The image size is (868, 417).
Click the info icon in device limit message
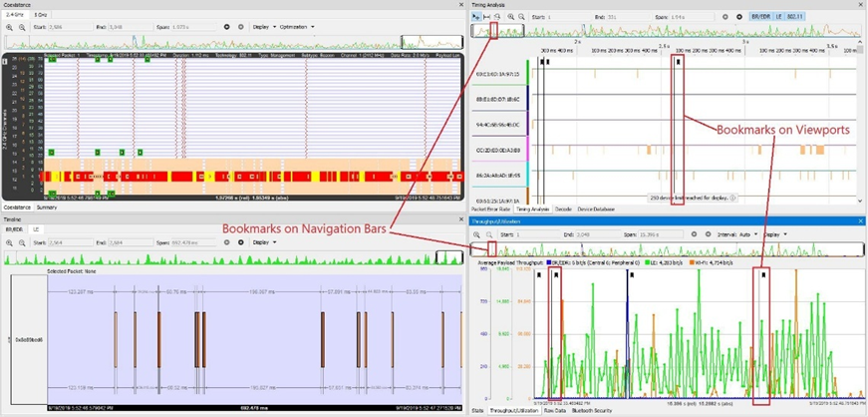click(732, 198)
